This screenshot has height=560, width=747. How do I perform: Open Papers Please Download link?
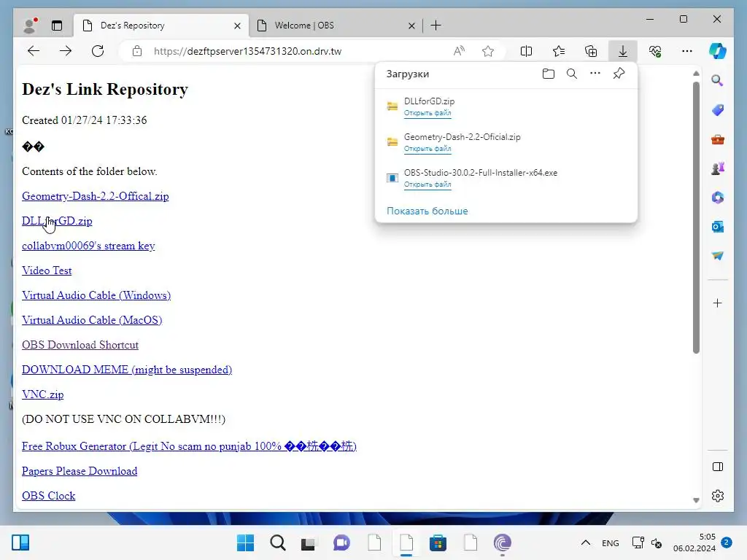(x=80, y=471)
